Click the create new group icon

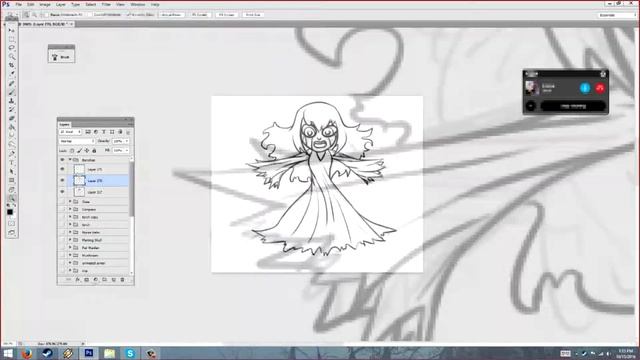tap(104, 280)
